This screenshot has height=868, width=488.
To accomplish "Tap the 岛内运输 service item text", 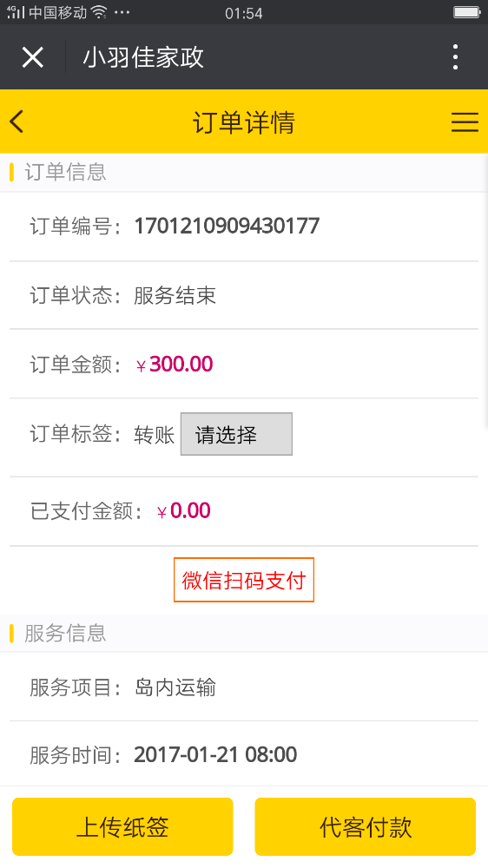I will click(175, 687).
